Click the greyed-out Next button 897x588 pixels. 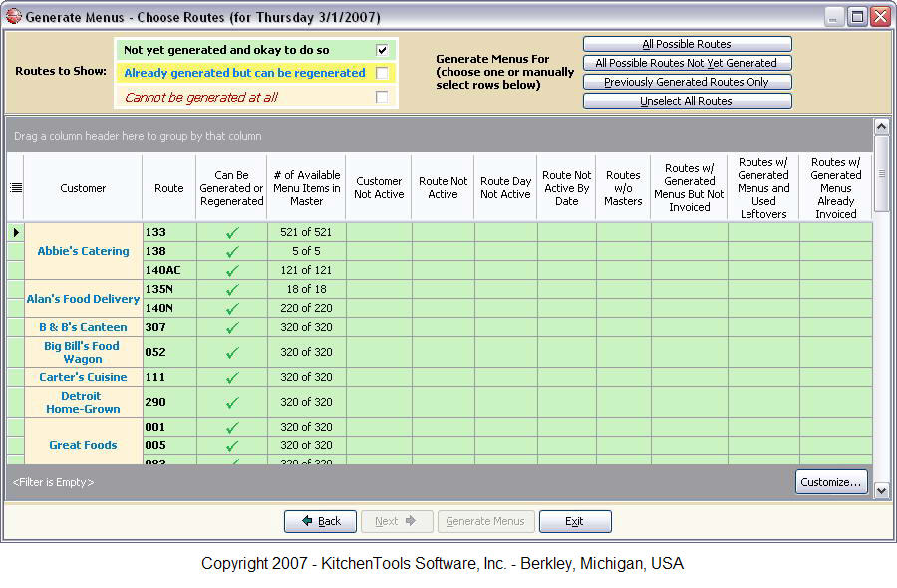pos(397,521)
